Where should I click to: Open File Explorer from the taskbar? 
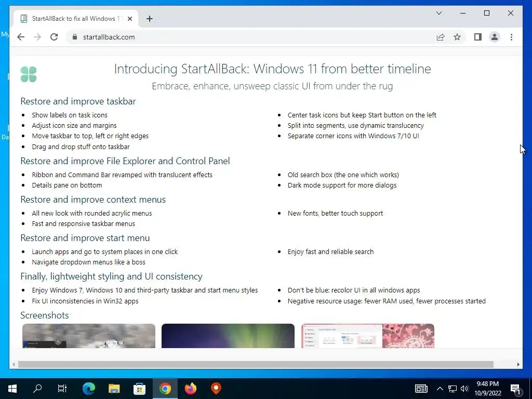click(114, 389)
